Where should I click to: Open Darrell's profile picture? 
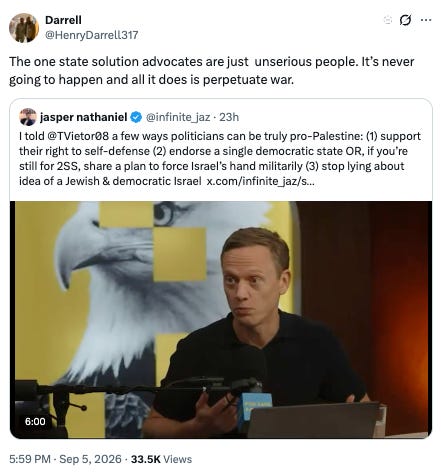coord(24,28)
